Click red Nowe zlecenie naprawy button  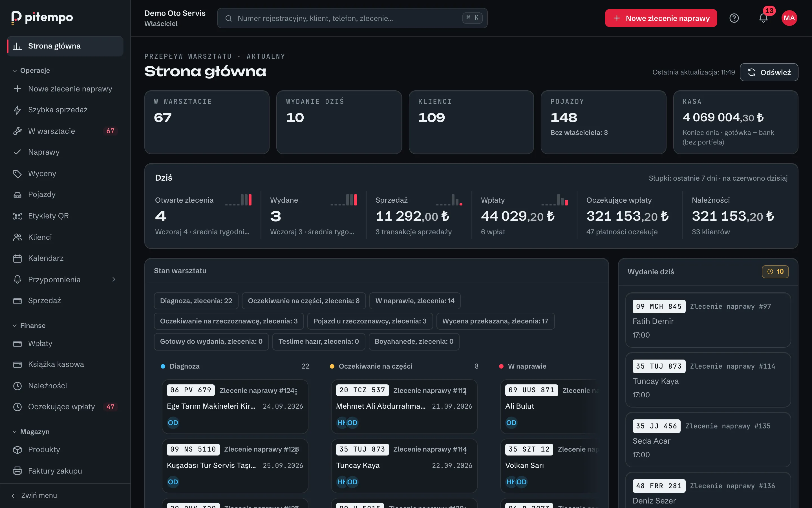(x=661, y=18)
